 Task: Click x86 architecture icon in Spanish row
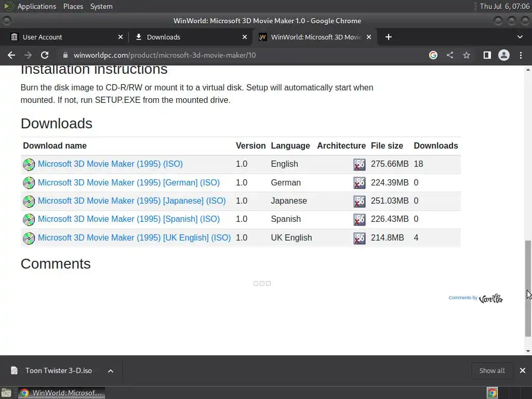click(360, 220)
